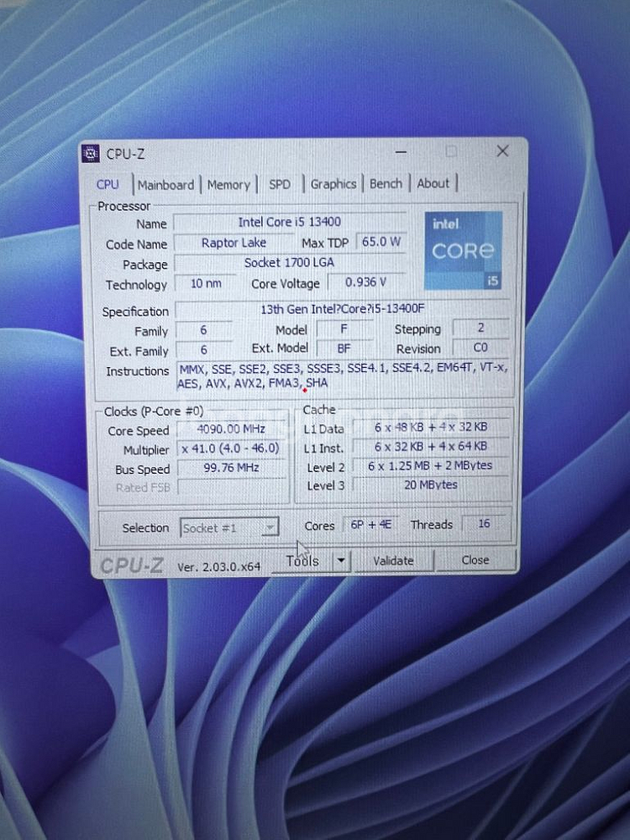This screenshot has height=840, width=630.
Task: Click the L1 Data cache value
Action: [x=431, y=428]
